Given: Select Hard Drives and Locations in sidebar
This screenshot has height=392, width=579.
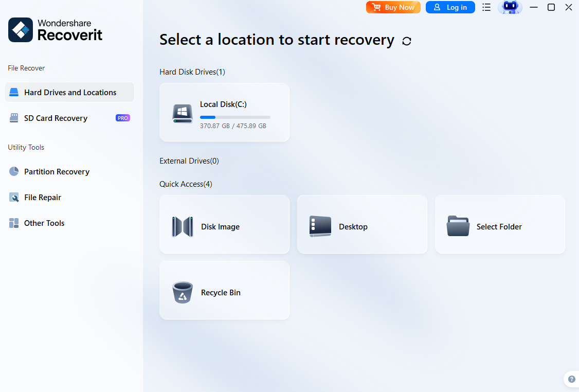Looking at the screenshot, I should pos(69,93).
